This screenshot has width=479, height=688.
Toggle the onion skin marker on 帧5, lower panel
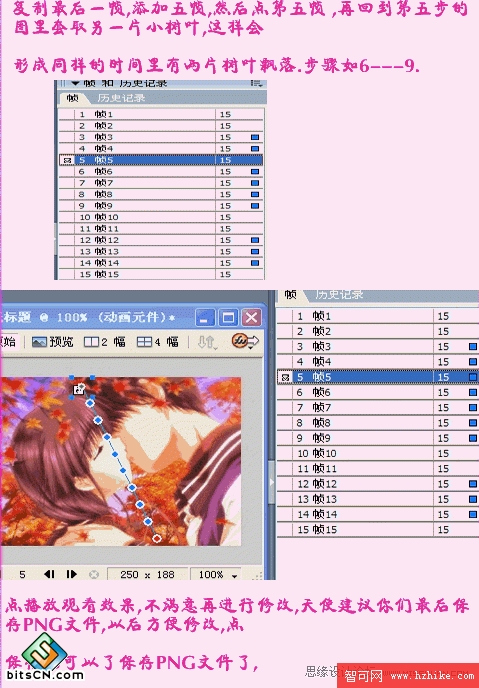[286, 377]
